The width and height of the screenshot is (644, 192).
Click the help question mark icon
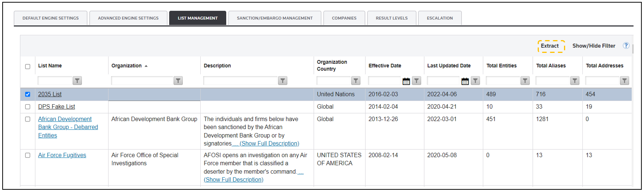click(x=626, y=45)
